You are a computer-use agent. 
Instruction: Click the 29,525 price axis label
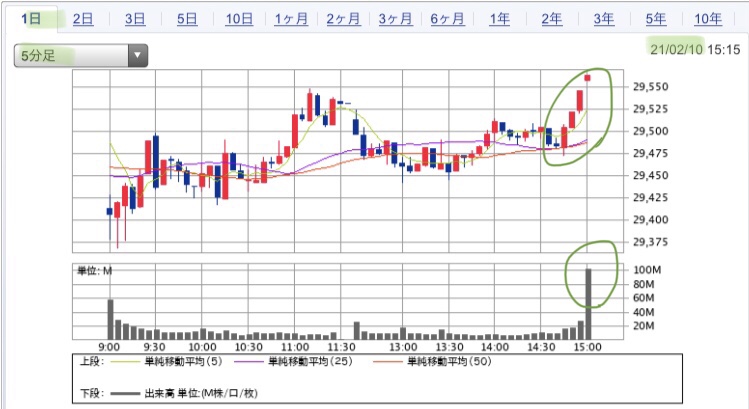tap(651, 109)
